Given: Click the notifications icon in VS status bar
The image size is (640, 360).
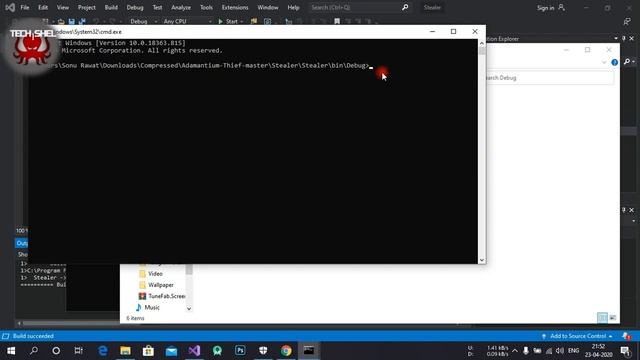Looking at the screenshot, I should (626, 336).
